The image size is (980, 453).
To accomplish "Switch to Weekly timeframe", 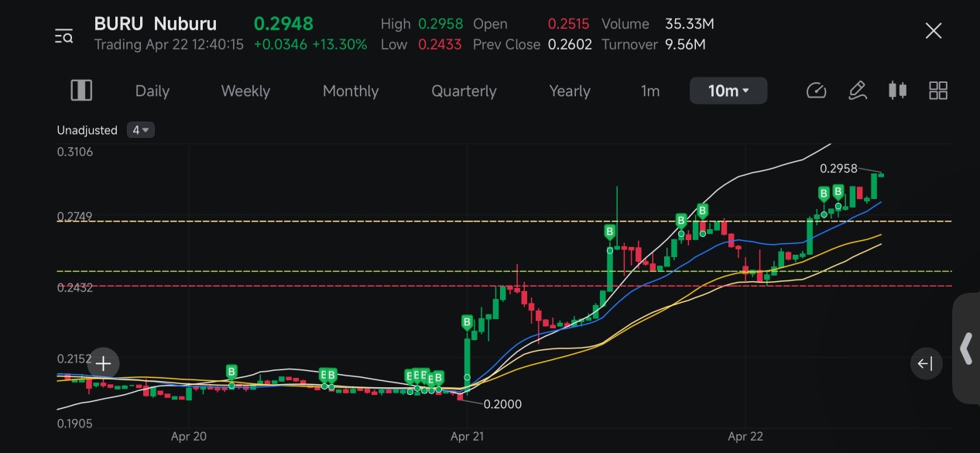I will click(x=245, y=91).
